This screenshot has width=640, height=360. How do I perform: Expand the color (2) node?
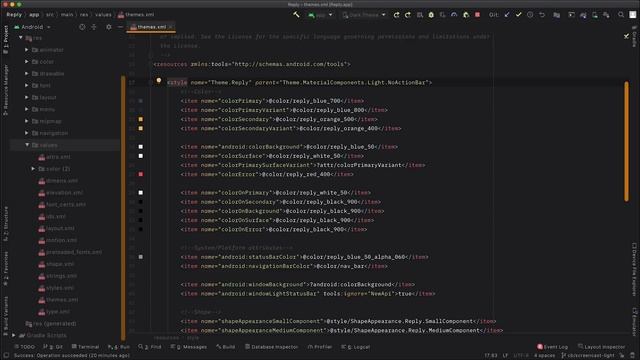tap(33, 169)
